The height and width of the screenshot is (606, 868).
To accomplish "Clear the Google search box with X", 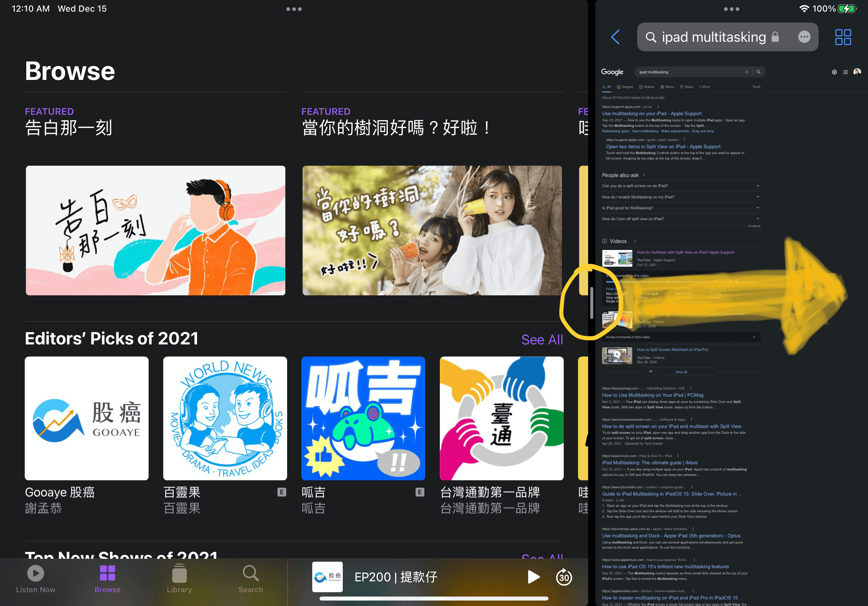I will coord(746,72).
